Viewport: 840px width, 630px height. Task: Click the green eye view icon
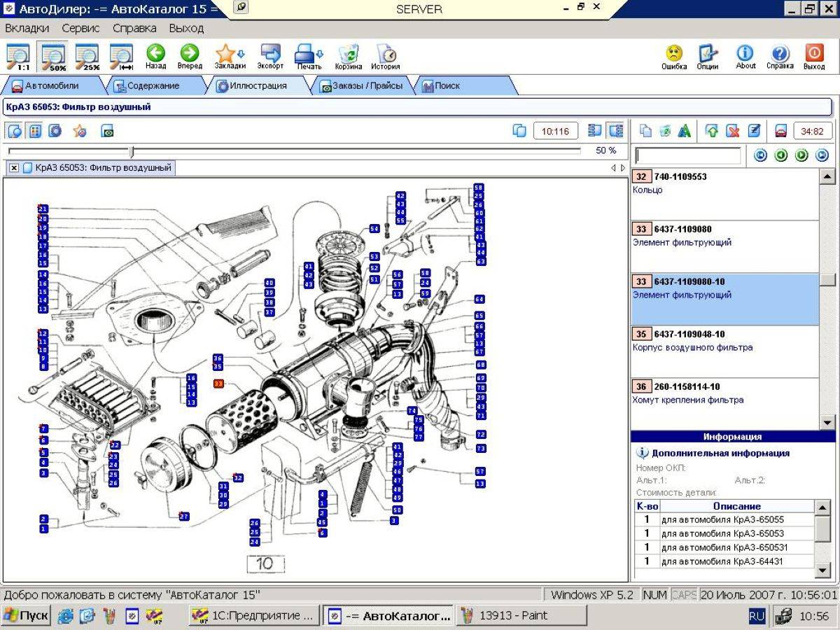107,131
